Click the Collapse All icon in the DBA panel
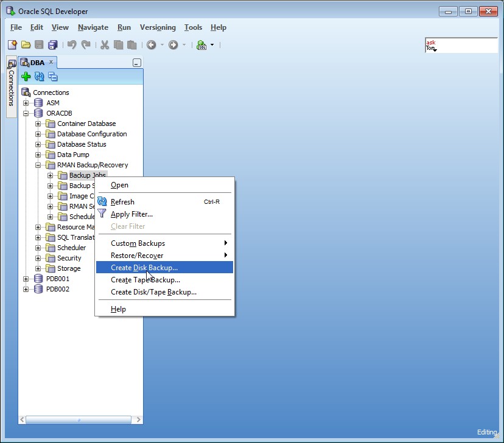 click(x=53, y=77)
